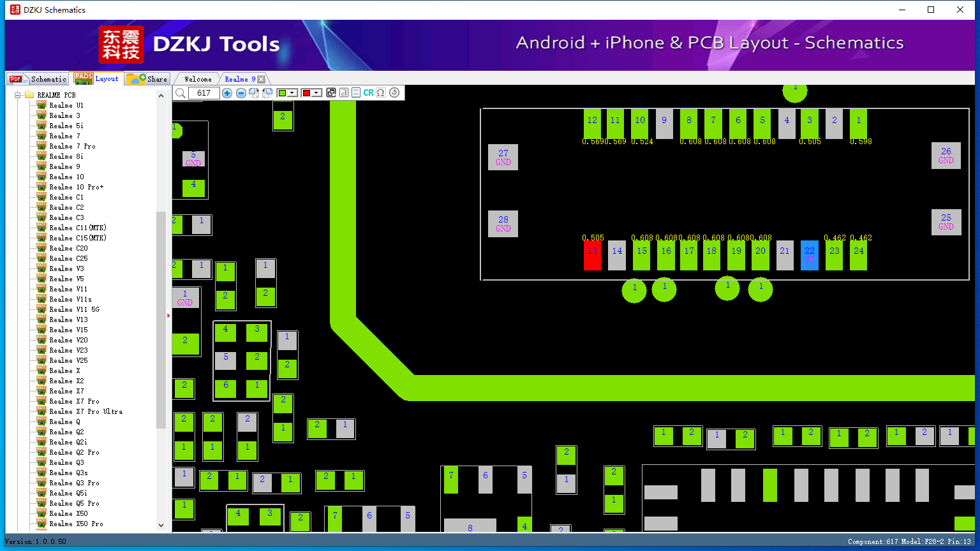Click the PADS icon beside Realme Q3s
The width and height of the screenshot is (980, 551).
coord(41,472)
